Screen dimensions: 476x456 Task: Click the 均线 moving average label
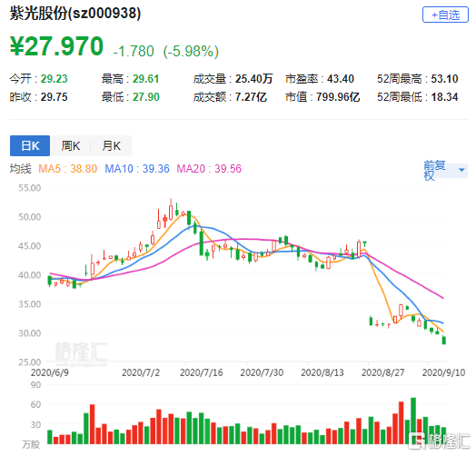[20, 169]
